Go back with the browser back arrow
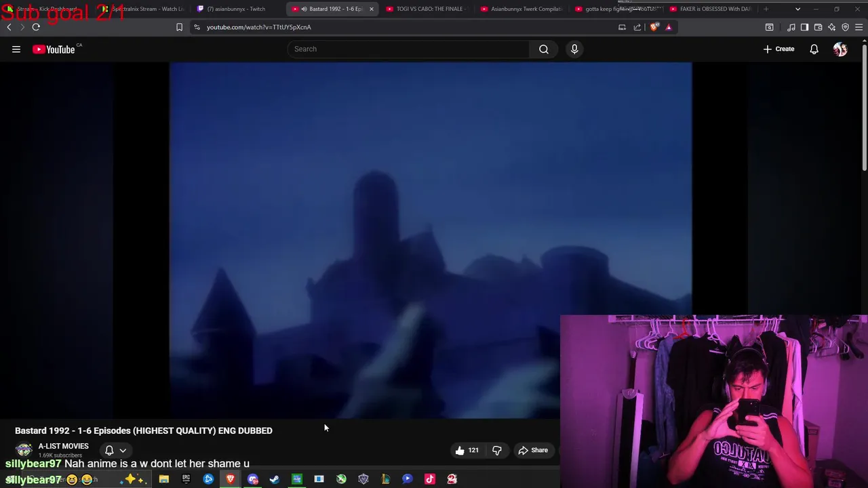The height and width of the screenshot is (488, 868). coord(9,27)
